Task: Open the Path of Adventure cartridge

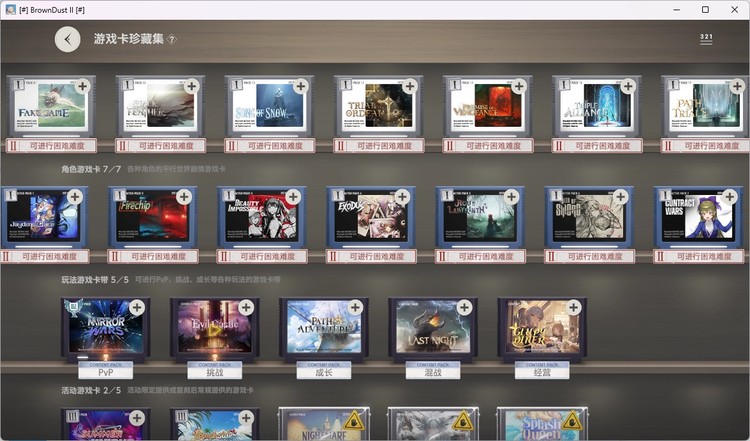Action: (323, 330)
